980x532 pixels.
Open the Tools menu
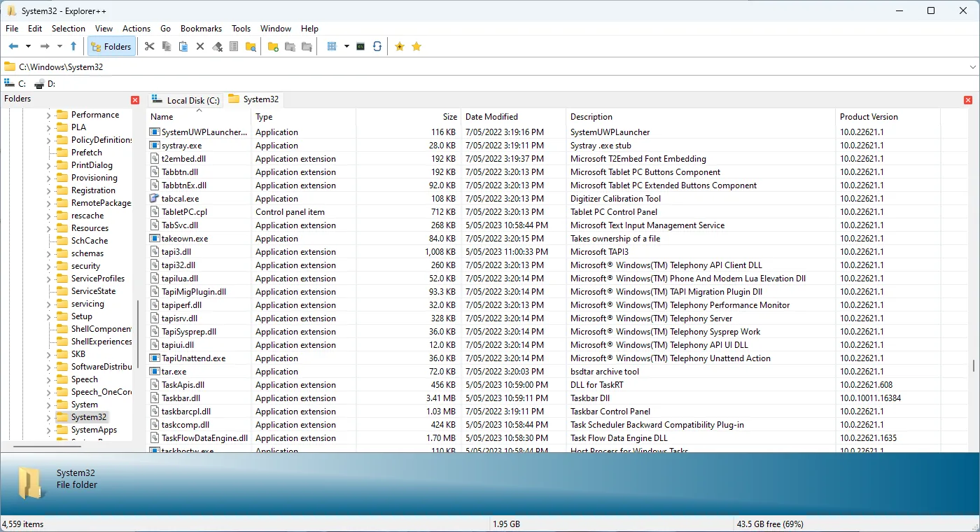click(x=241, y=29)
